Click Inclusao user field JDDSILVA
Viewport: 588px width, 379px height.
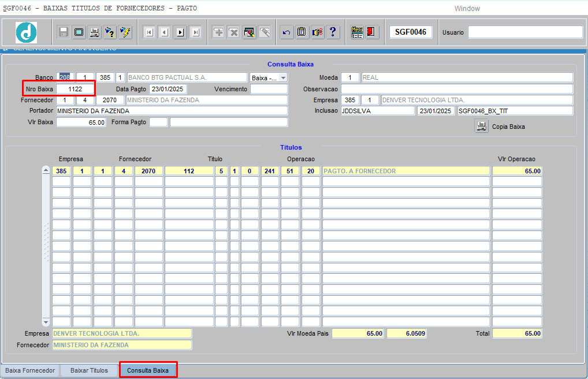click(x=378, y=111)
